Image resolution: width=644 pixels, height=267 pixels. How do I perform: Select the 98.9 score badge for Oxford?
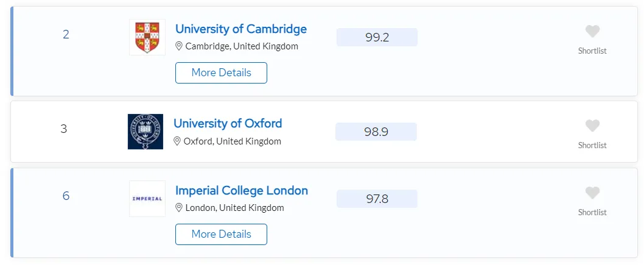[x=376, y=132]
